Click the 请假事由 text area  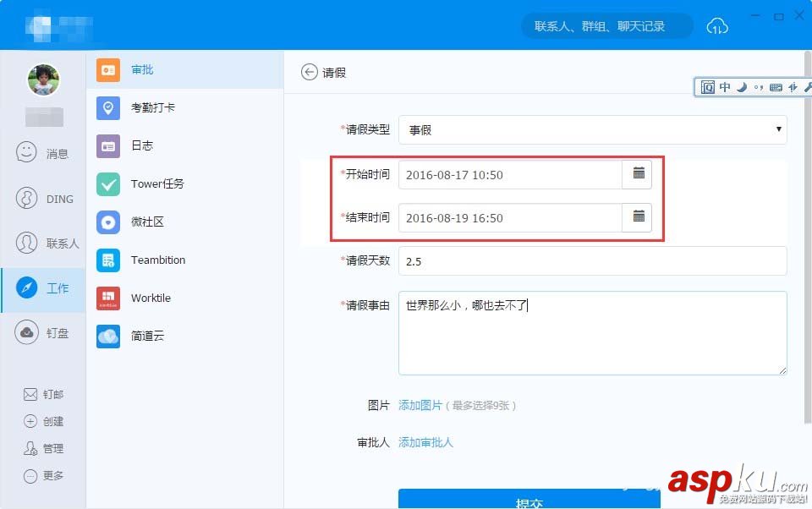(x=592, y=333)
